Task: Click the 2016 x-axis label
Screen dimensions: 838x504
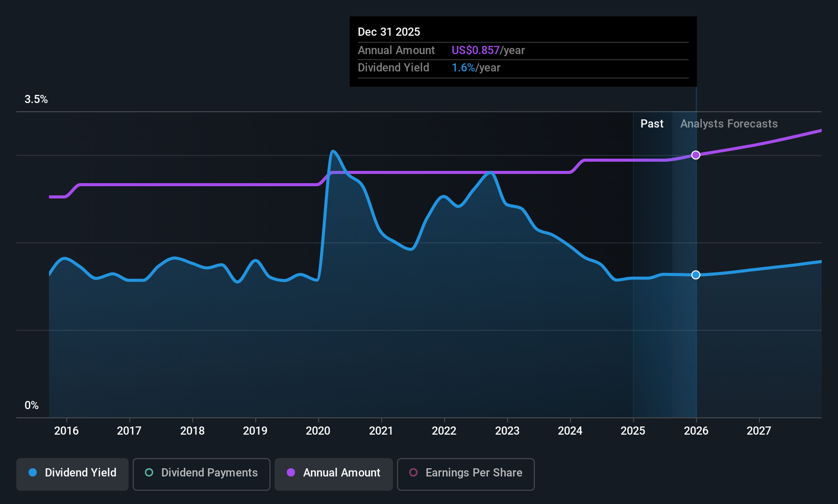Action: coord(66,431)
